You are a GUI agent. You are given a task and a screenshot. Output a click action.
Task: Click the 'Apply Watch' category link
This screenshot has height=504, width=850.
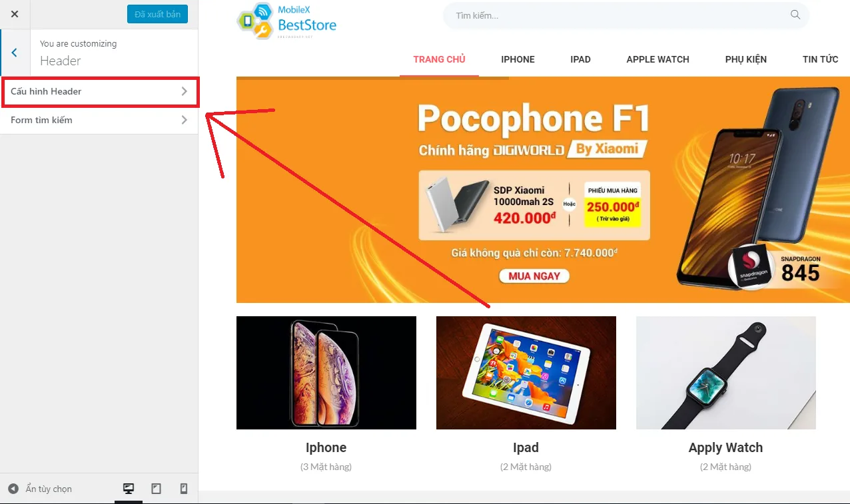click(x=725, y=447)
